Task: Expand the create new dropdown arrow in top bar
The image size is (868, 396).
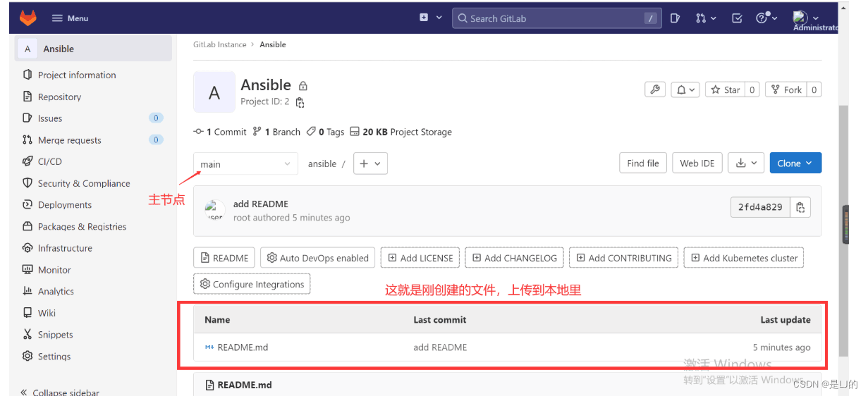Action: (x=439, y=18)
